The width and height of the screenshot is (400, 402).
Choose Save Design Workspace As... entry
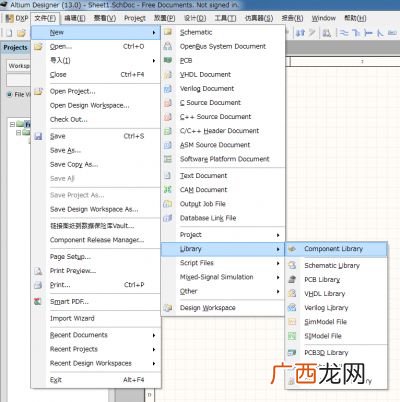(96, 209)
